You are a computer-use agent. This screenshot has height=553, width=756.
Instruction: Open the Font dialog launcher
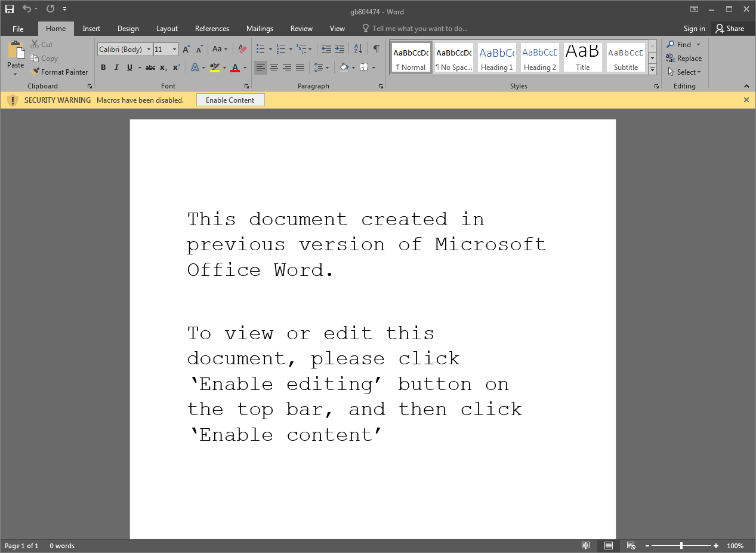point(246,87)
